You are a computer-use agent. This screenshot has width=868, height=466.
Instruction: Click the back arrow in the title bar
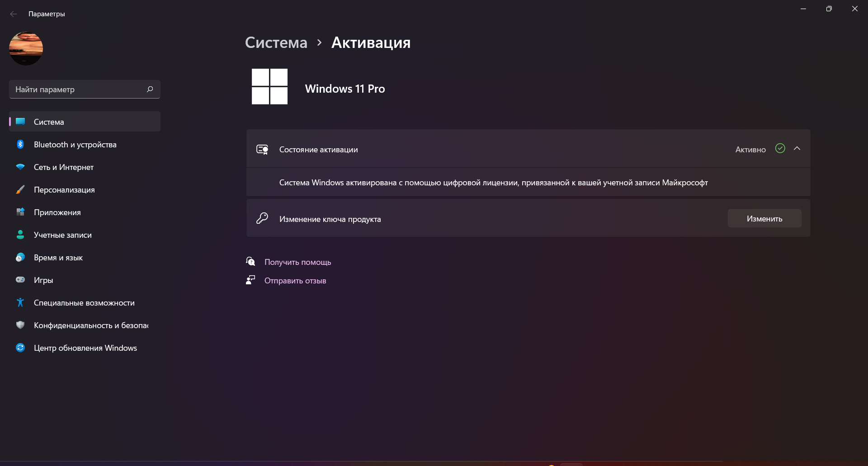tap(14, 14)
